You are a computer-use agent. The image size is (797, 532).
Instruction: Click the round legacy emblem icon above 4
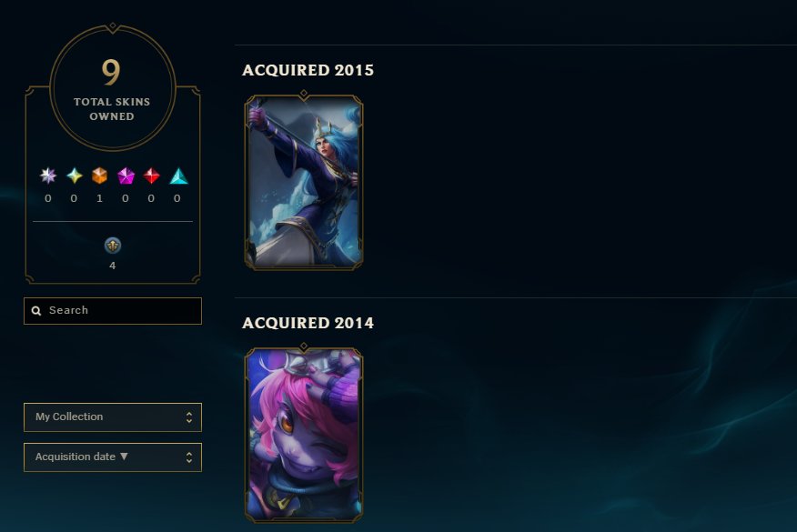pyautogui.click(x=112, y=246)
